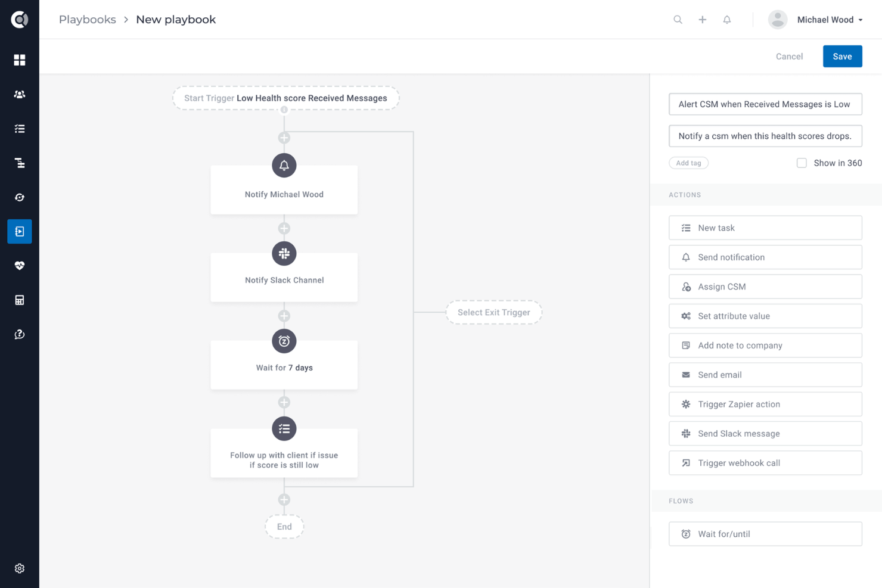Open search using the magnifying glass icon

click(678, 19)
